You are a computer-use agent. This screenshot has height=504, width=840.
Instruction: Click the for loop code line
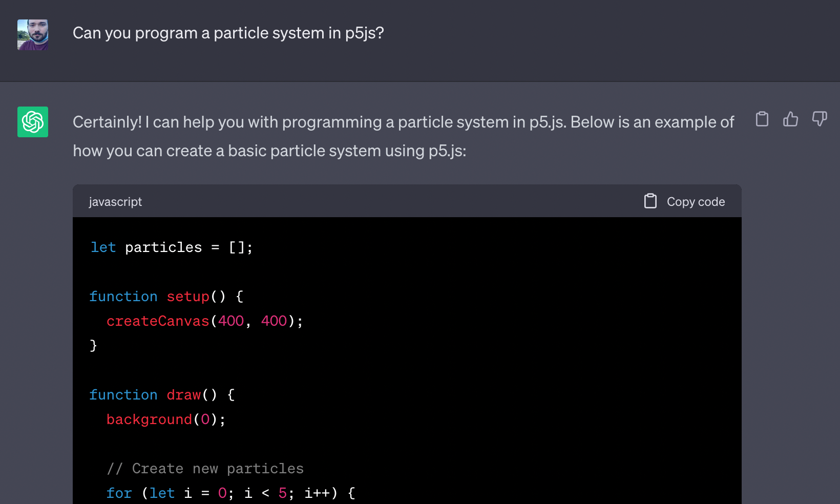tap(230, 493)
